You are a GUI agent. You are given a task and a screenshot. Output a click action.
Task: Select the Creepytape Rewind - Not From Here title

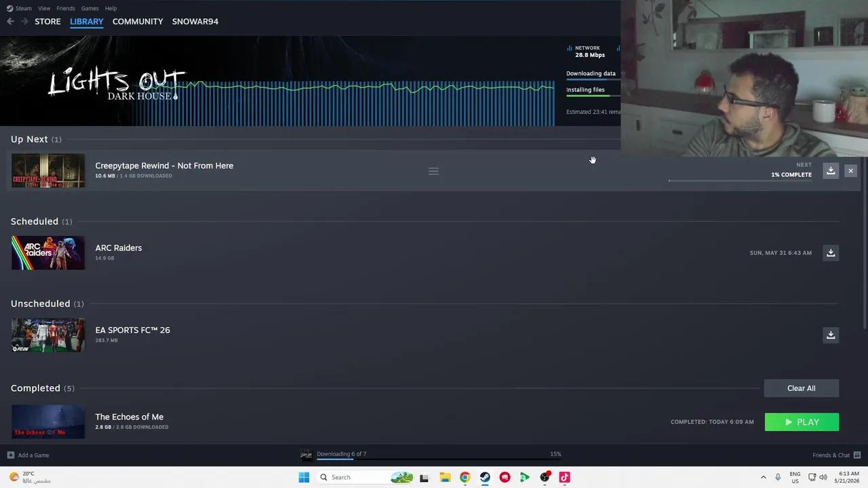coord(164,165)
